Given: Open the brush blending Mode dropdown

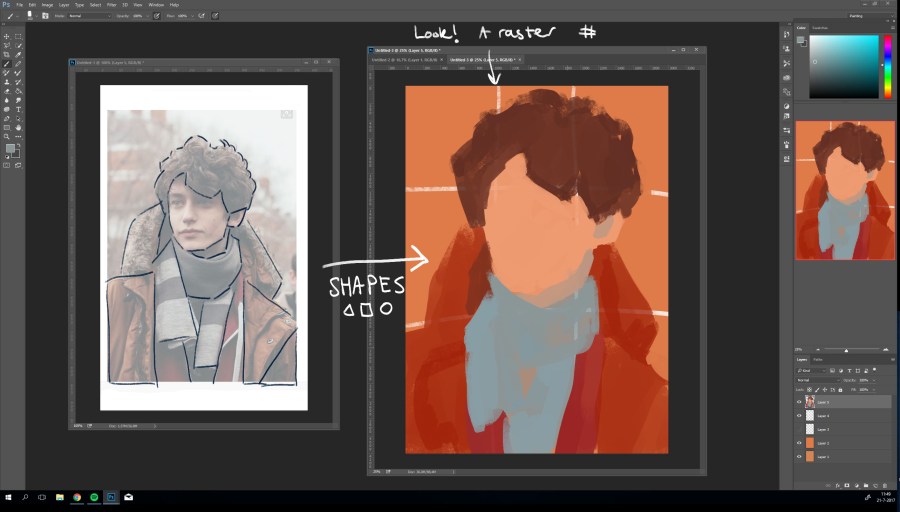Looking at the screenshot, I should coord(90,16).
